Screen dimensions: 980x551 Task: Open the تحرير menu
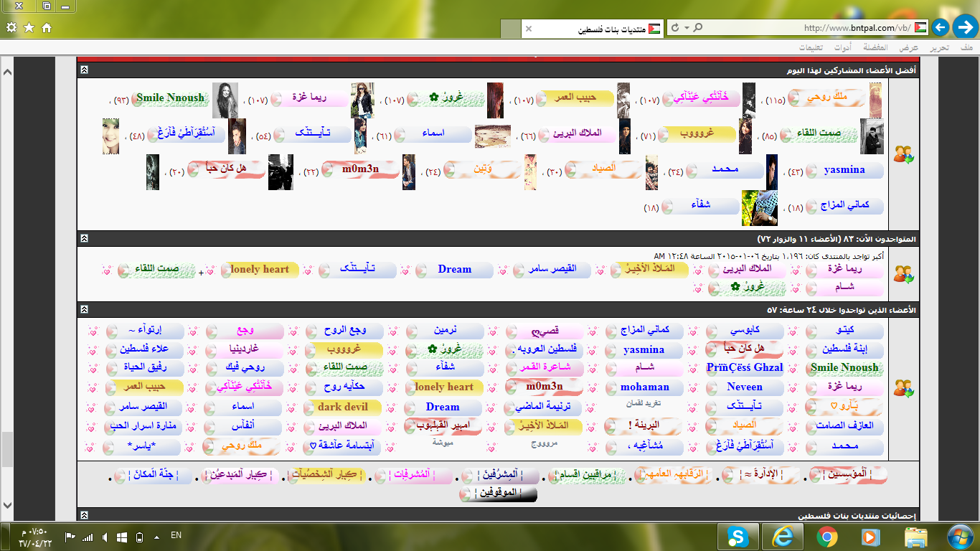[940, 47]
